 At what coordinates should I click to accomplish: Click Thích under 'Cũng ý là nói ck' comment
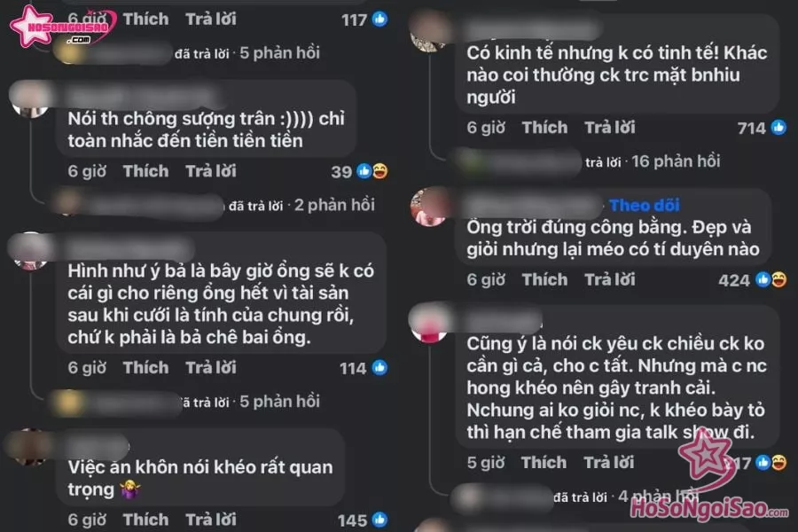544,462
